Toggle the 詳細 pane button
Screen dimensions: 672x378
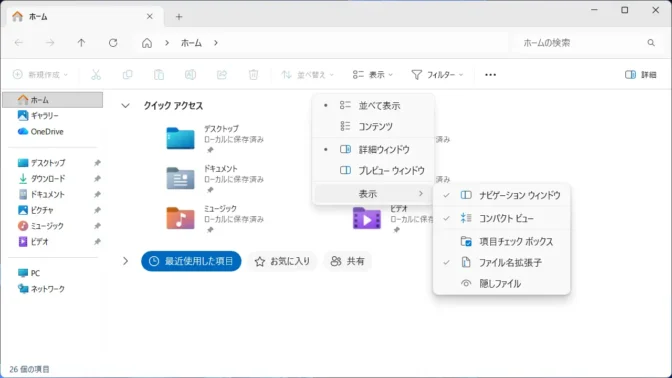(x=640, y=75)
